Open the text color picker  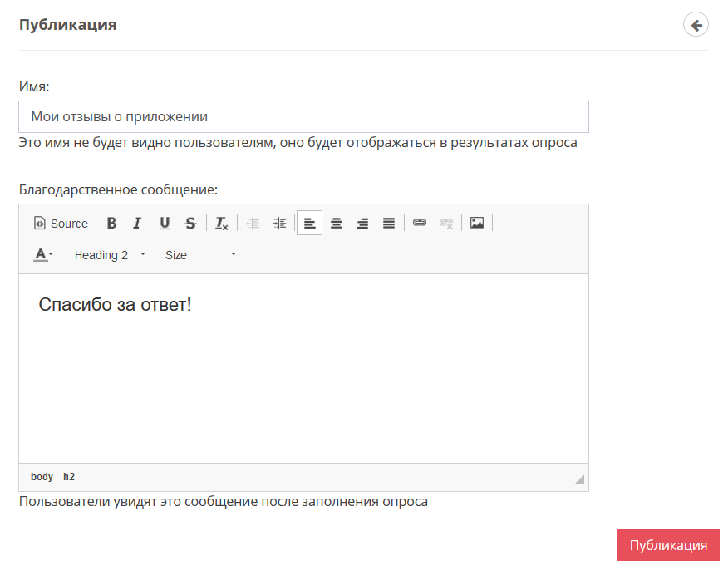tap(43, 255)
